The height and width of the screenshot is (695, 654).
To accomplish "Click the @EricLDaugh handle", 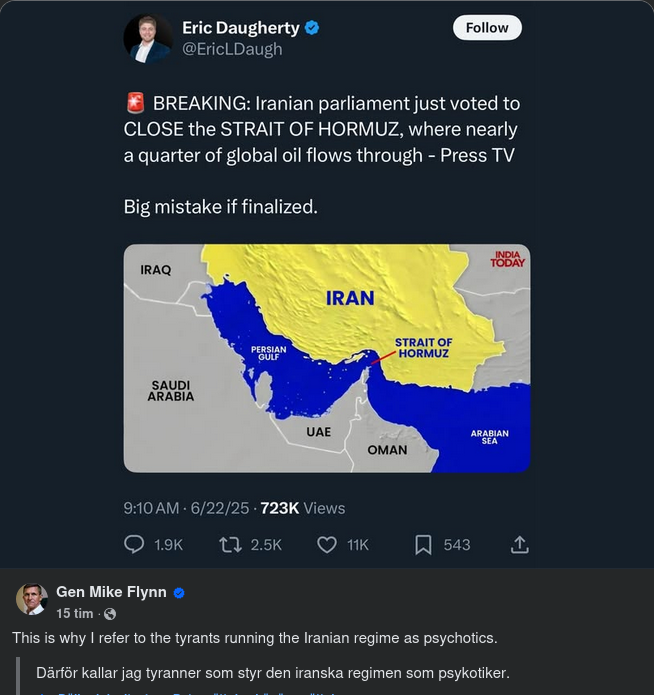I will (232, 49).
